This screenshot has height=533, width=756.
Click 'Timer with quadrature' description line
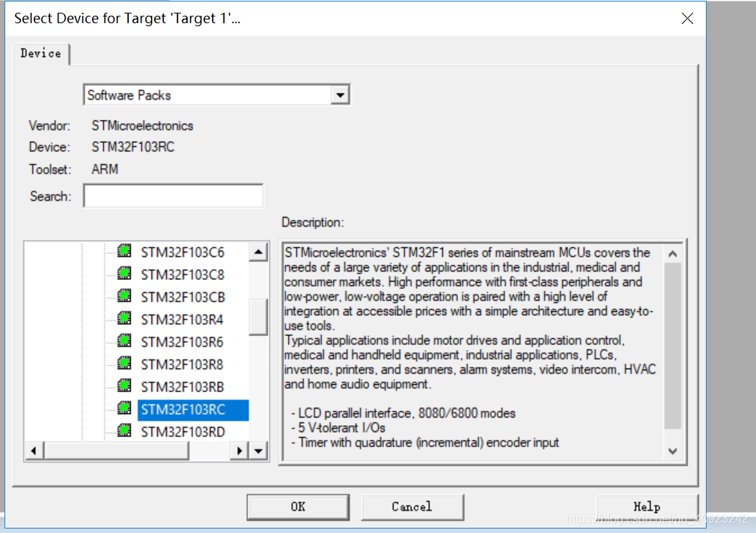click(x=424, y=442)
